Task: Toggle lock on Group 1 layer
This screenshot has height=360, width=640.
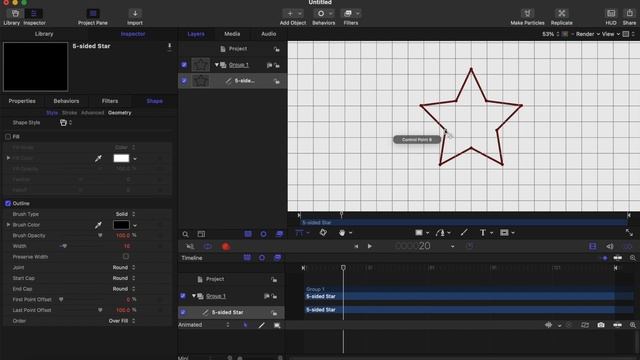Action: [277, 65]
